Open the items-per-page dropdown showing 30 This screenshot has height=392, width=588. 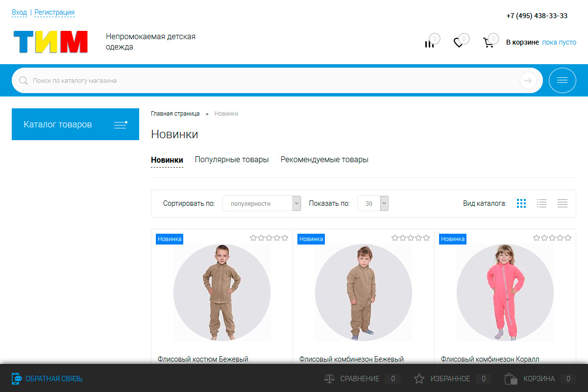[373, 203]
